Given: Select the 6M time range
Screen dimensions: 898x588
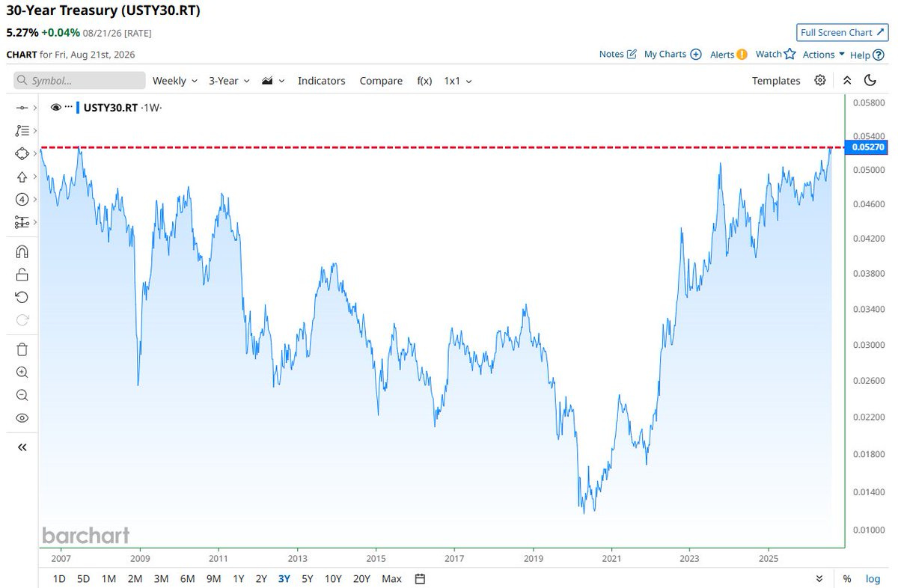Looking at the screenshot, I should [188, 578].
